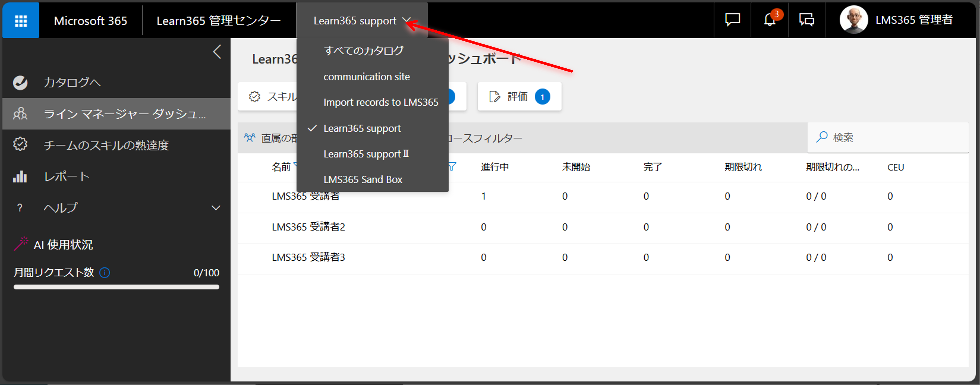
Task: Sort by CEU column header
Action: (x=895, y=167)
